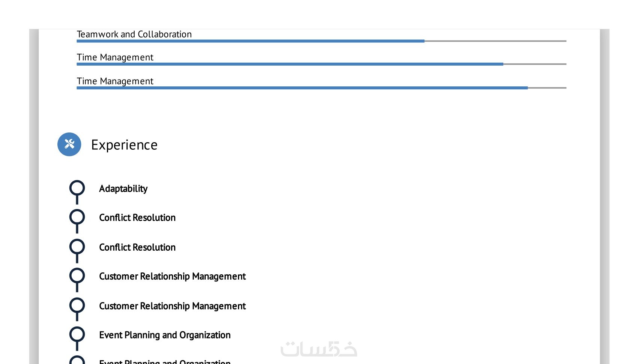This screenshot has height=364, width=638.
Task: Click the second Time Management skill bar
Action: [x=321, y=88]
